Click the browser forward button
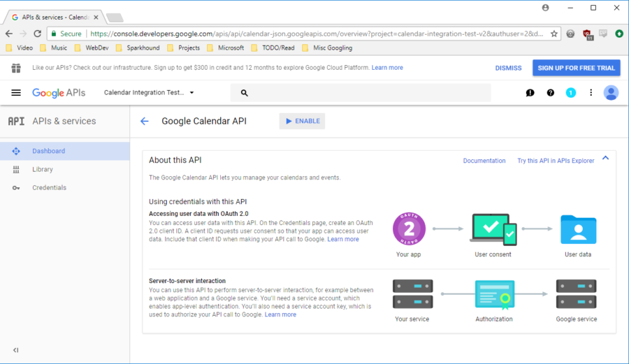This screenshot has height=364, width=629. [23, 34]
